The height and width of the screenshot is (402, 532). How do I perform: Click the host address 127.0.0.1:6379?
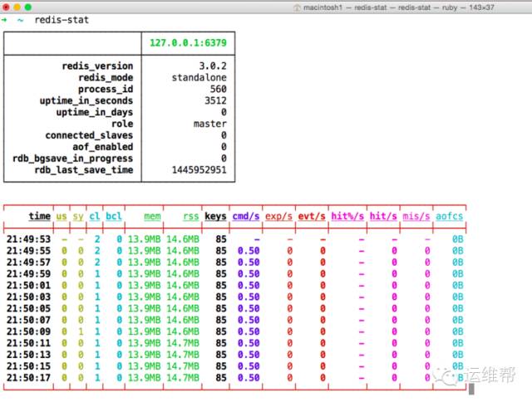coord(188,42)
